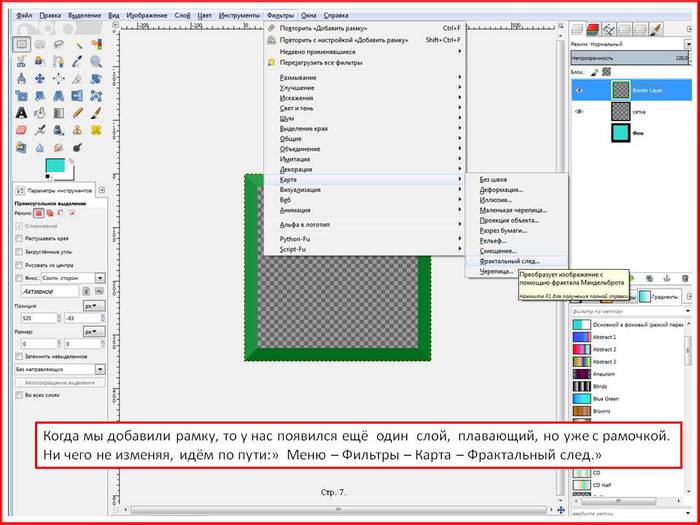Select the Zoom magnifier tool
This screenshot has height=525, width=700.
[x=96, y=62]
